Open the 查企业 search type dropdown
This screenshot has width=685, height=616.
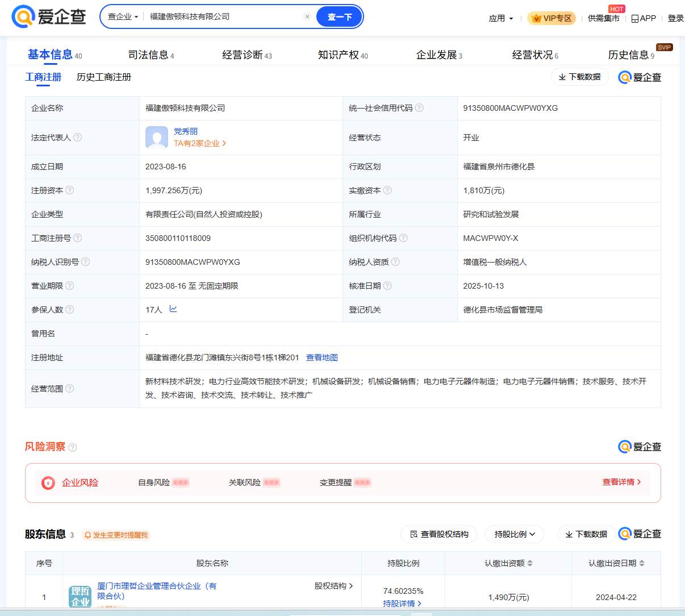click(123, 17)
